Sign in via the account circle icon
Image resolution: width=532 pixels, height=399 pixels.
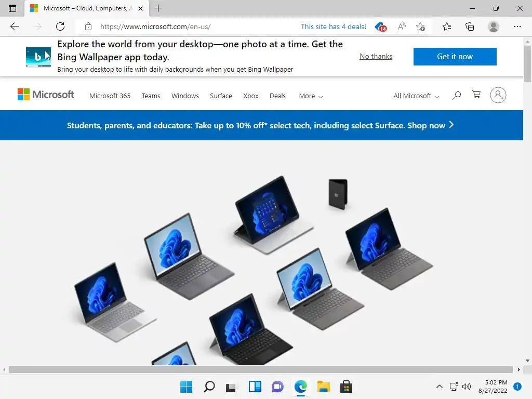tap(498, 95)
